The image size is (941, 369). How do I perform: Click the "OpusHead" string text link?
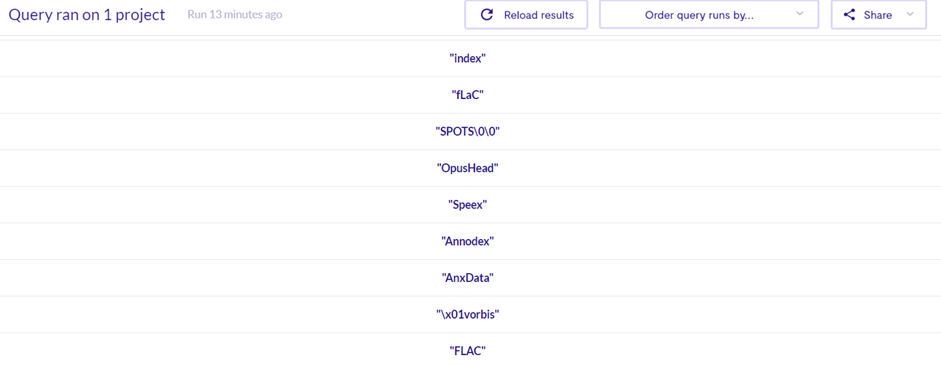click(x=467, y=168)
